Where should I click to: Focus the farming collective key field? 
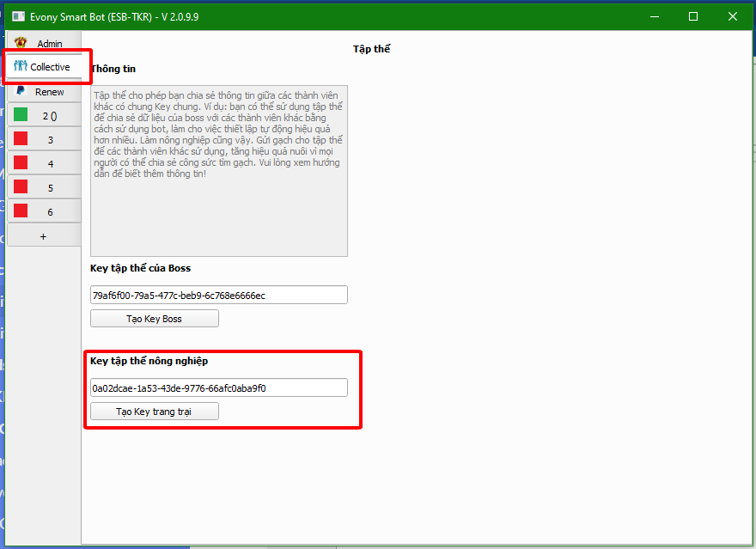point(218,388)
